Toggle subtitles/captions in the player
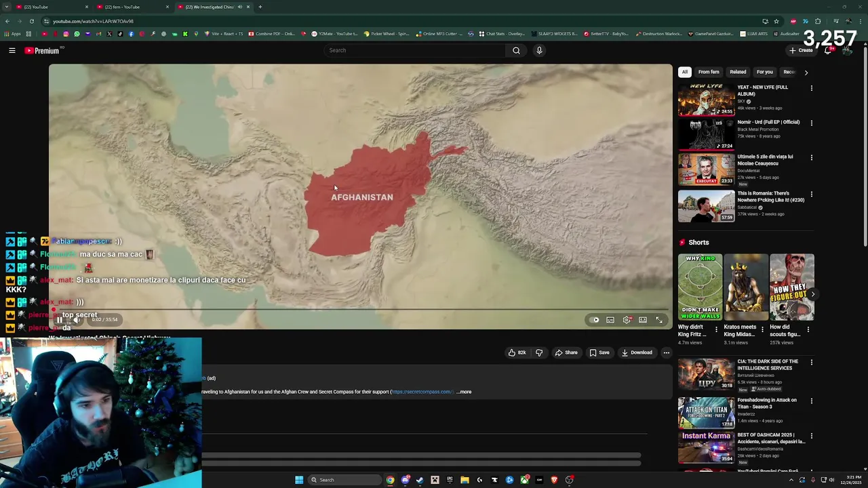 610,320
